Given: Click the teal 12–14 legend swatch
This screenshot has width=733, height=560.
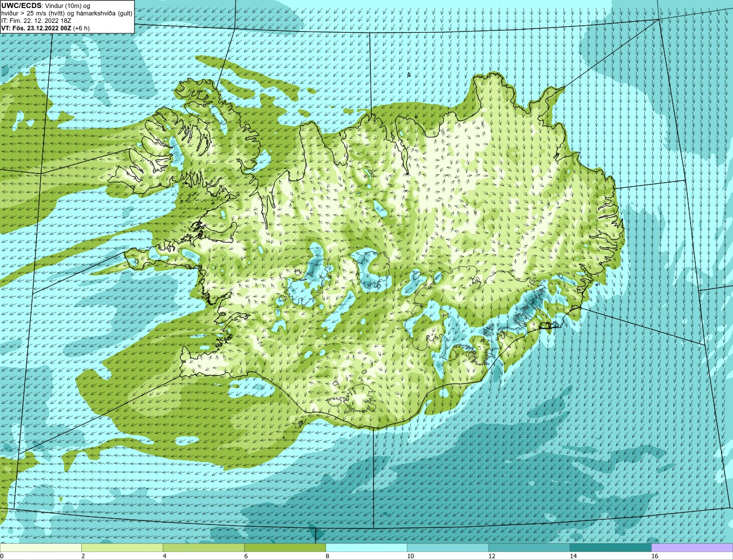Looking at the screenshot, I should (529, 548).
